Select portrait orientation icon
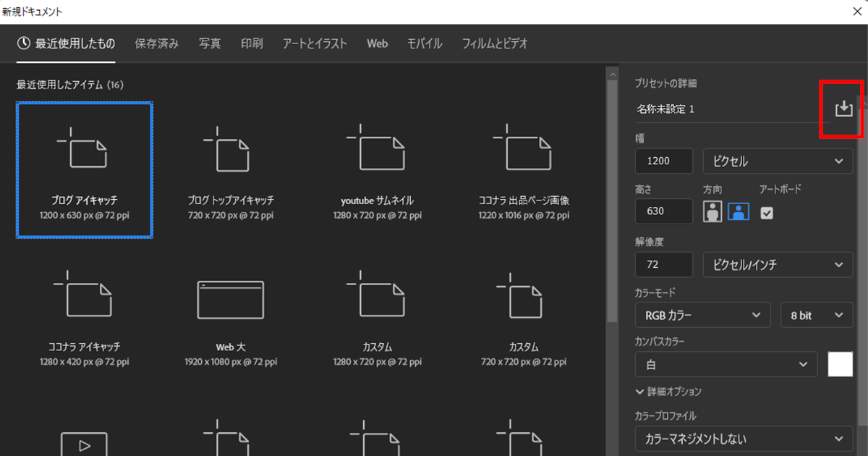The height and width of the screenshot is (456, 868). pos(712,211)
